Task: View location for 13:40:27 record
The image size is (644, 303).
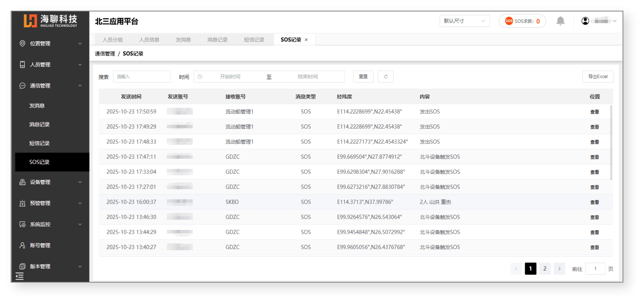Action: point(594,247)
